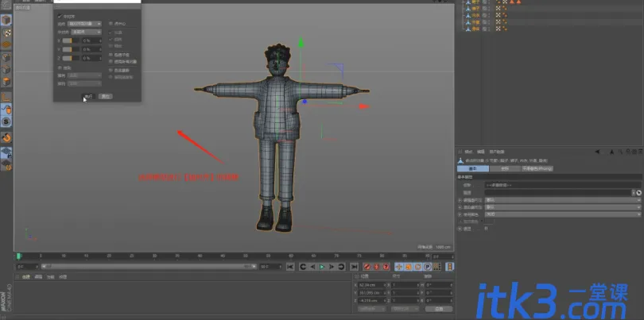Click the Attribute Manager back arrow icon
Viewport: 644px width, 320px height.
[598, 152]
